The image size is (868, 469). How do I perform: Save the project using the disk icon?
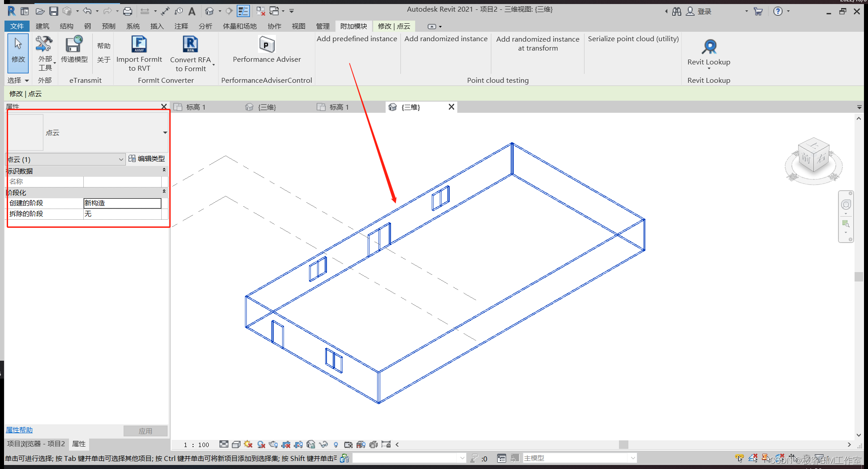54,11
